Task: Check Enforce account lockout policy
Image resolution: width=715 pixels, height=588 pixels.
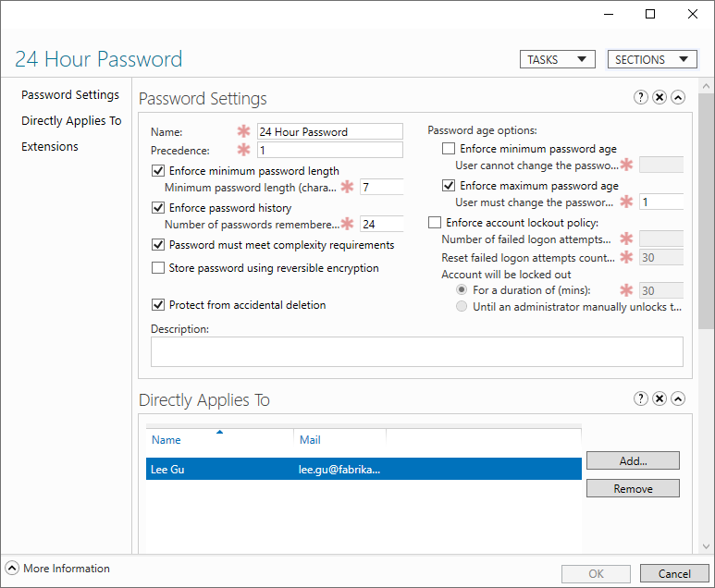Action: [435, 223]
